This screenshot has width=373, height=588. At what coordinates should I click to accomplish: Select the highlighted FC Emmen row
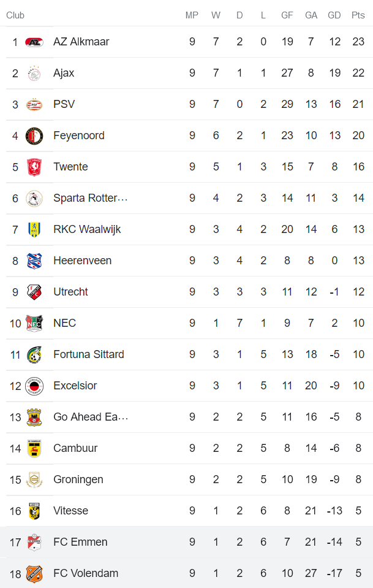[x=186, y=542]
